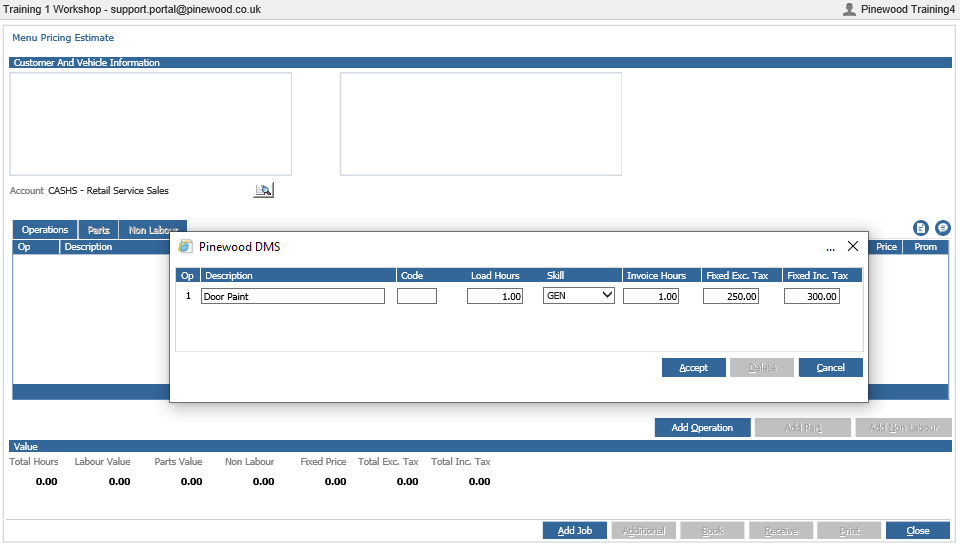Click the Prom column header in main grid
The width and height of the screenshot is (960, 545).
pos(925,247)
